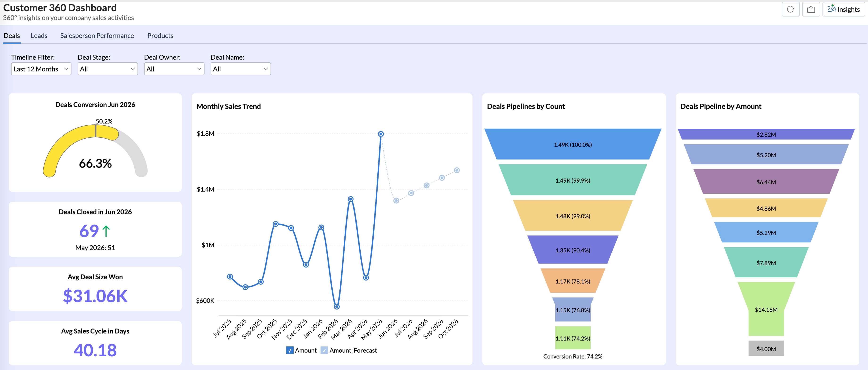Click the Monthly Sales Trend chart title
Screen dimensions: 868x370
pos(229,106)
